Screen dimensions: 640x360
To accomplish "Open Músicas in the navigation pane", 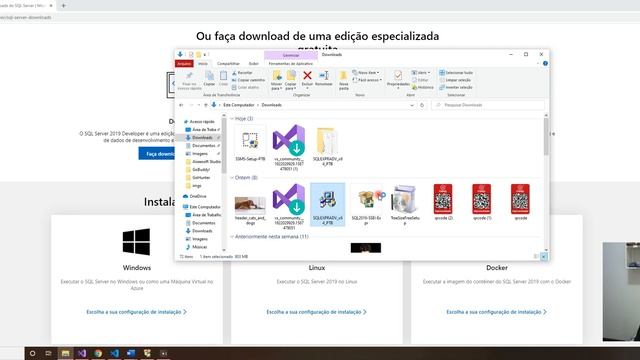I will pos(199,247).
